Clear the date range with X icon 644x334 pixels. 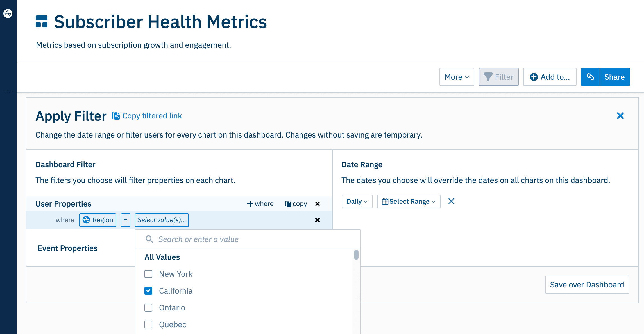point(451,201)
